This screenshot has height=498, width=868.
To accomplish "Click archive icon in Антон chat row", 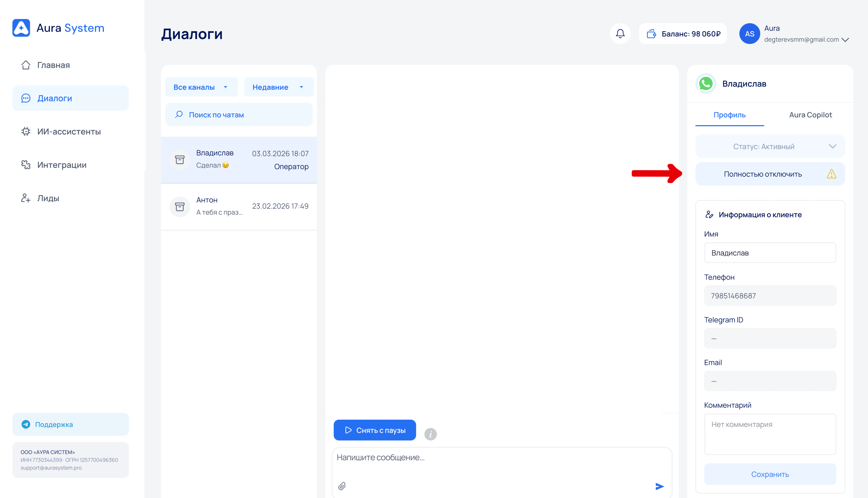I will (x=180, y=206).
